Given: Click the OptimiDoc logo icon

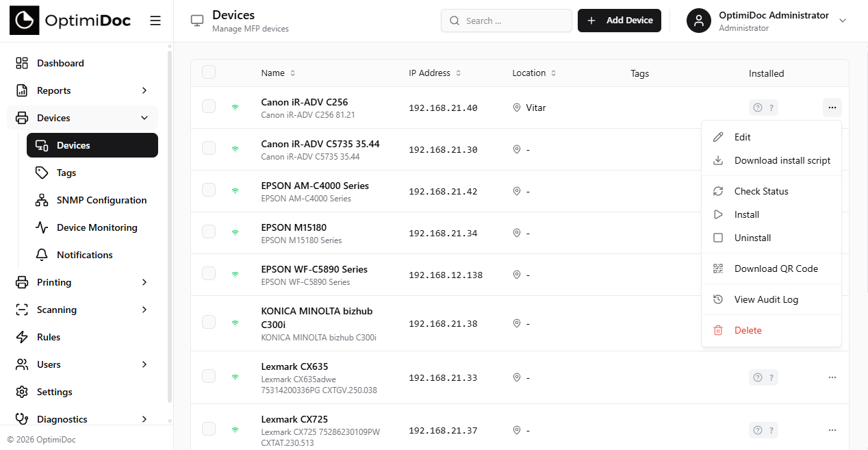Looking at the screenshot, I should (x=25, y=21).
